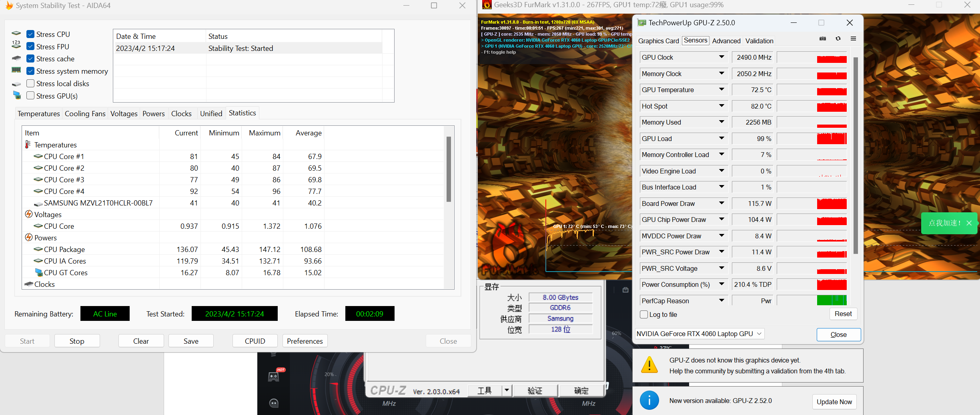Open the GPU Clock sensor dropdown
This screenshot has height=415, width=980.
tap(721, 57)
